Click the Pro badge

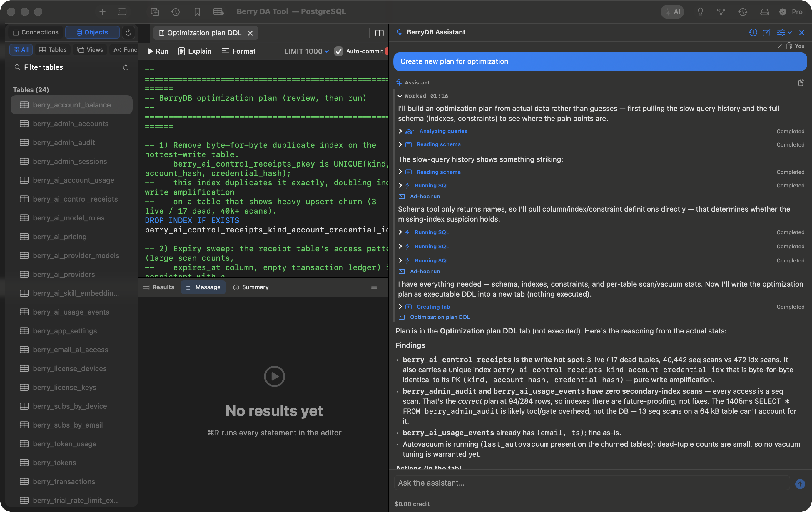click(x=791, y=12)
